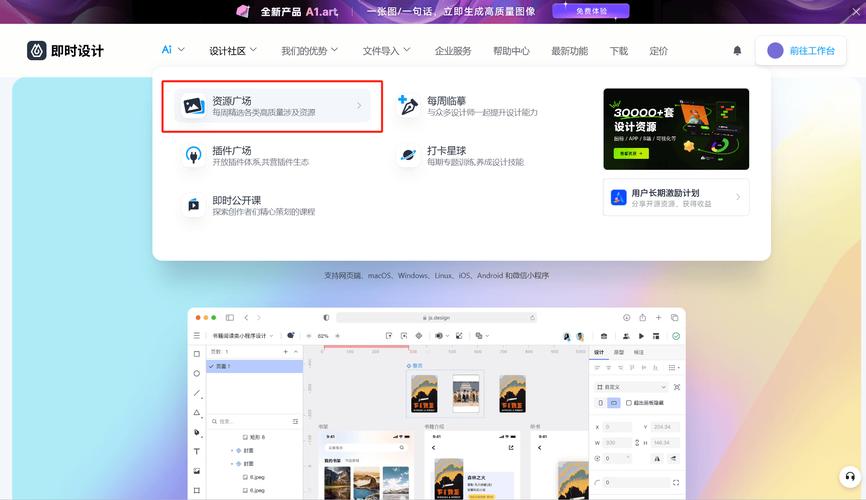The image size is (866, 500).
Task: Go to the 下载 page
Action: 619,51
